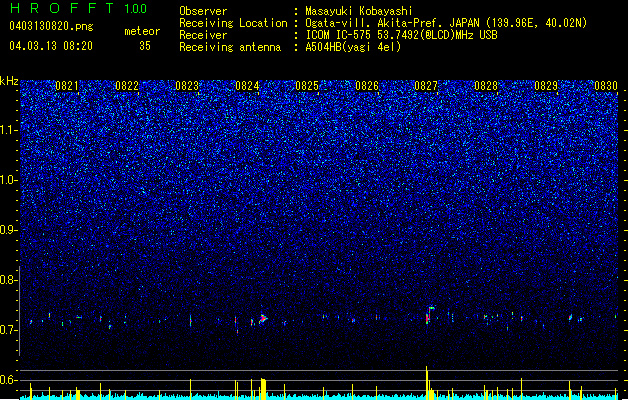Click the antenna text A504HB(yagi 4el)
This screenshot has width=629, height=400.
click(353, 47)
